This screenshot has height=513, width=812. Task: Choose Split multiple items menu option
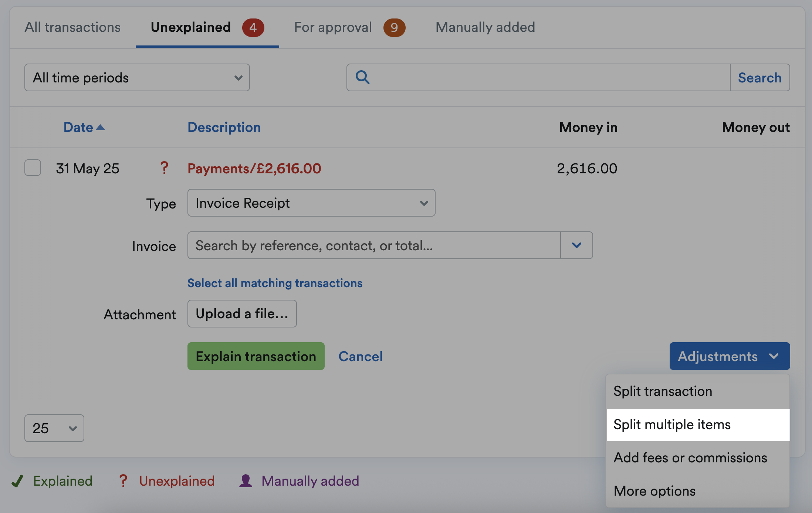coord(698,425)
